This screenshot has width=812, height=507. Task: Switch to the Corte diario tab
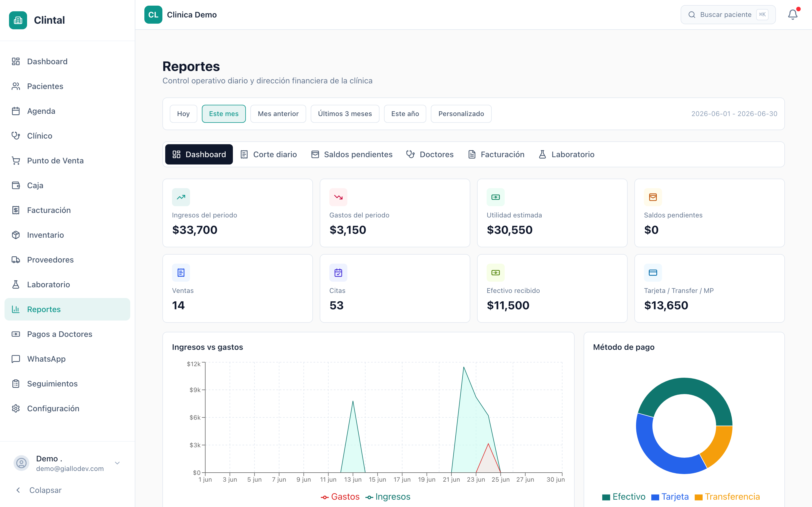269,154
